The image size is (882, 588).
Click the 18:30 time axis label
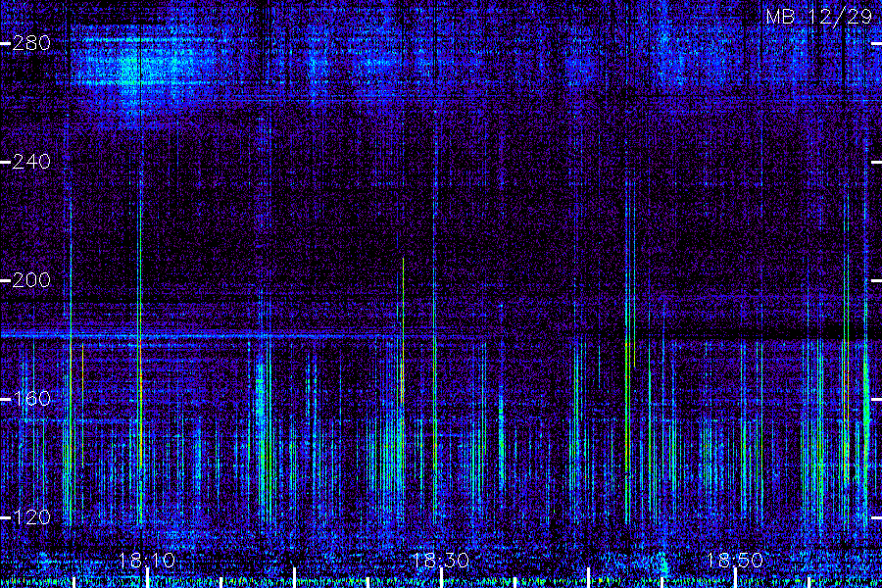coord(440,561)
